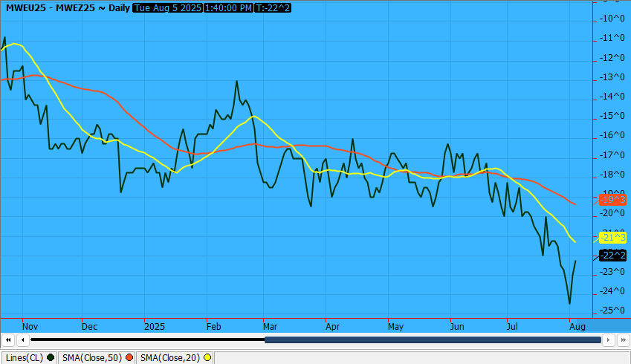This screenshot has height=364, width=631.
Task: Click the black -22^2 current price marker
Action: click(x=612, y=256)
